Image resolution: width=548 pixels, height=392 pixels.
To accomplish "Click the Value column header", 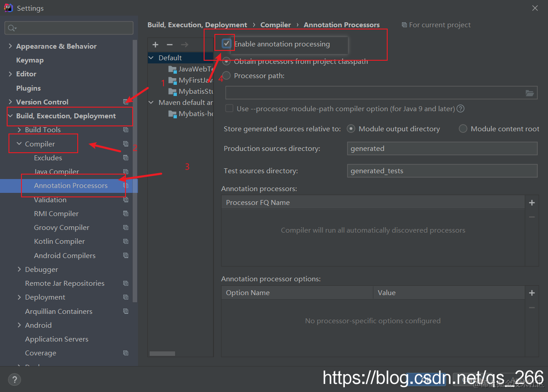I will [449, 293].
